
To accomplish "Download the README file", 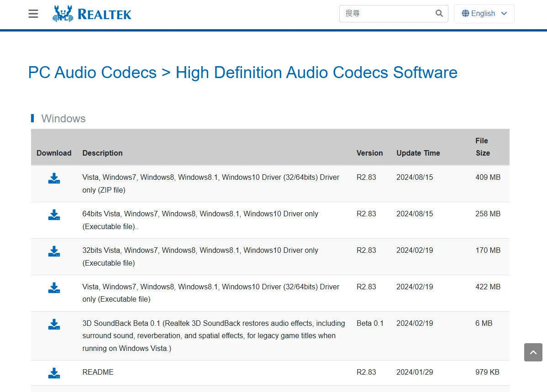I will 54,373.
